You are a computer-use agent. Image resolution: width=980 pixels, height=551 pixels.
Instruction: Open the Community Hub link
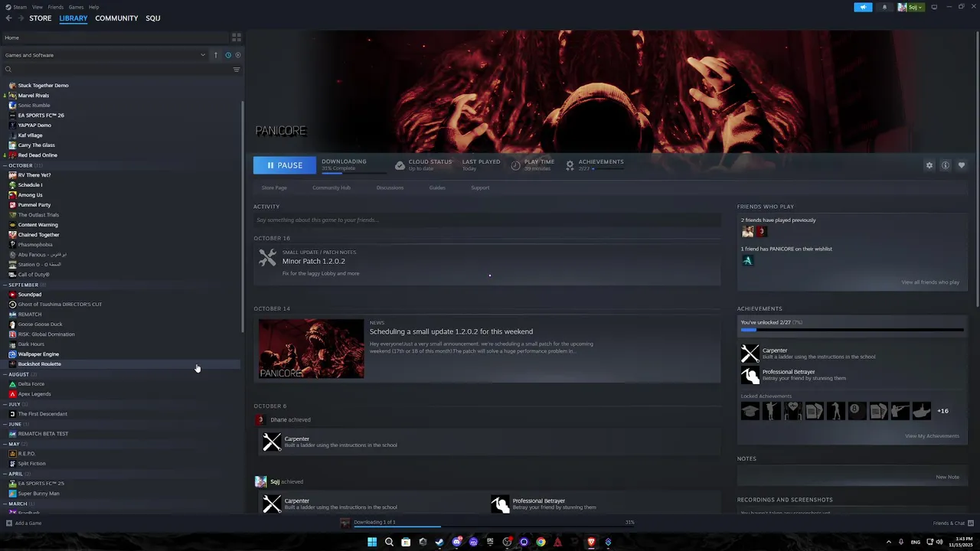(x=332, y=187)
